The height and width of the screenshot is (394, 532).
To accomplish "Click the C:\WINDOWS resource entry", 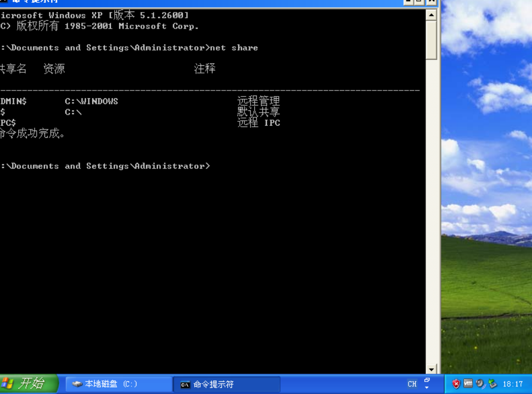I will coord(91,102).
